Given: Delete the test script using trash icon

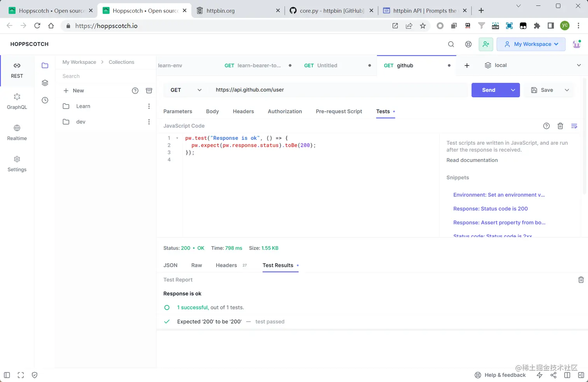Looking at the screenshot, I should (560, 126).
